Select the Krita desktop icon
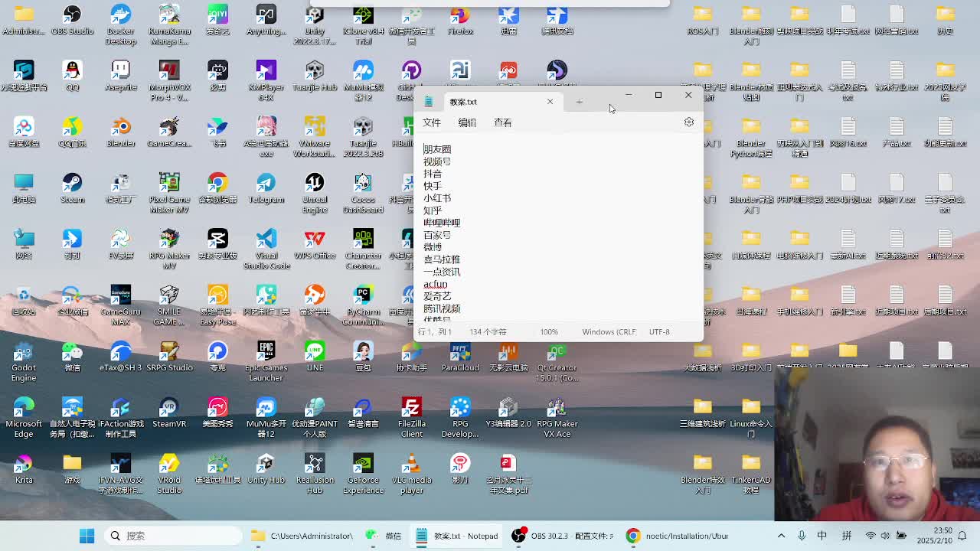This screenshot has height=551, width=980. coord(24,468)
